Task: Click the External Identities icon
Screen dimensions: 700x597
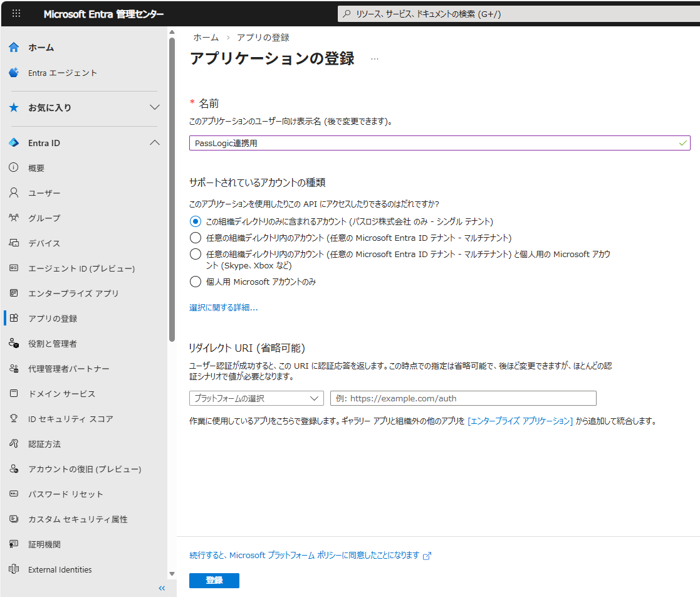Action: click(x=14, y=569)
